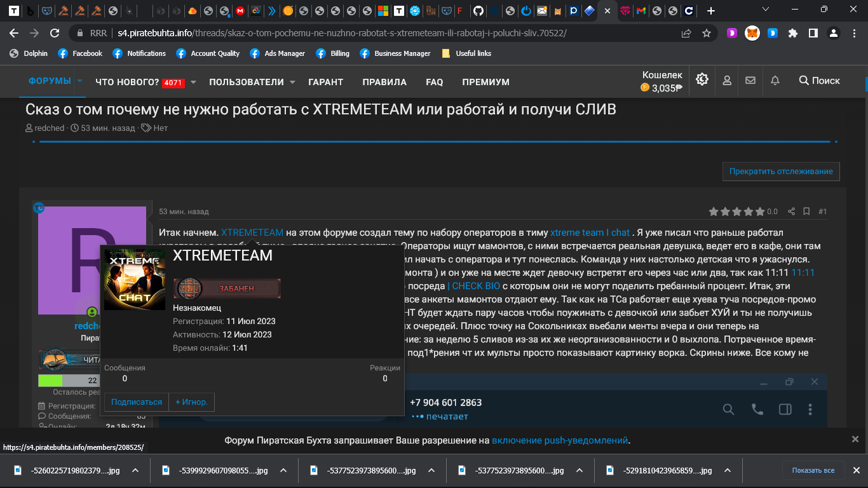This screenshot has height=488, width=868.
Task: Open the Chrome profile avatar
Action: click(834, 33)
